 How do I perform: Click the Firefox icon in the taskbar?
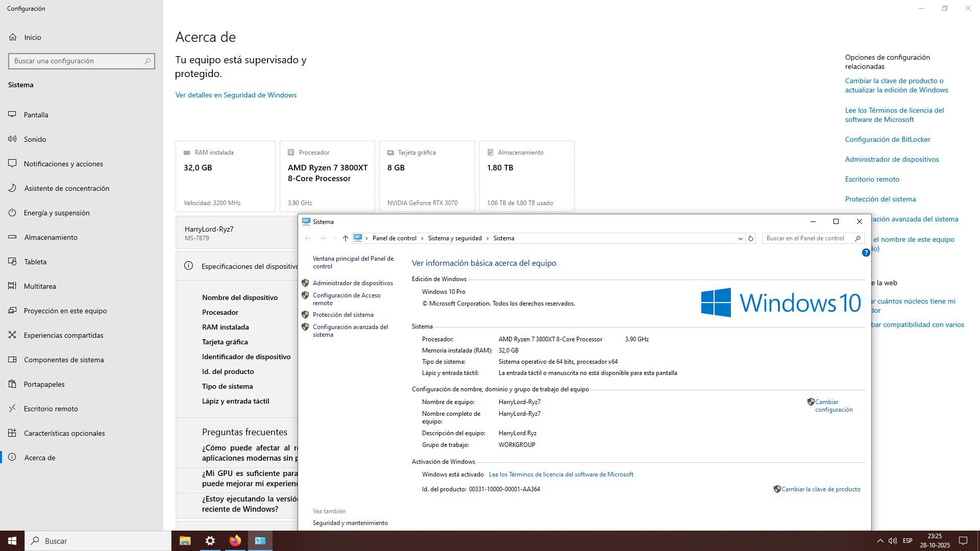235,541
